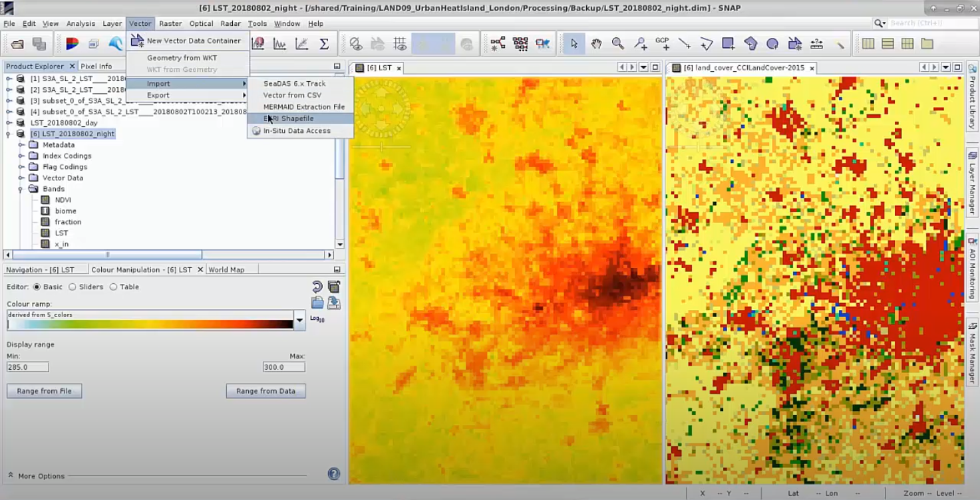Select the Draw Polygon tool
The width and height of the screenshot is (980, 500).
750,44
